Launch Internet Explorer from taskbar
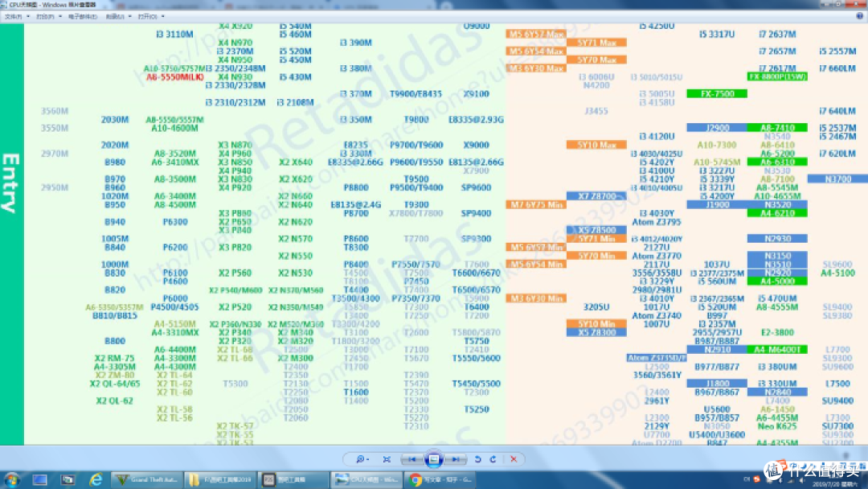Viewport: 868px width, 489px height. click(x=96, y=479)
